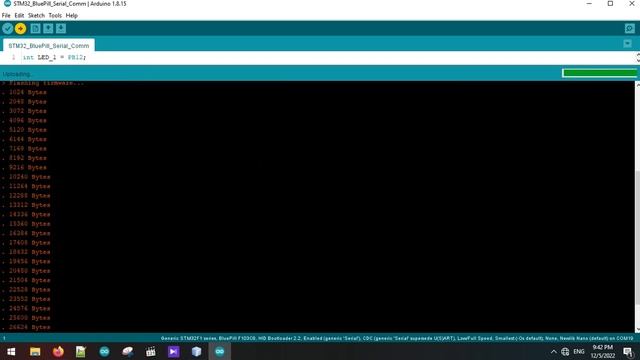Open the Tools menu
640x360 pixels.
pos(55,16)
